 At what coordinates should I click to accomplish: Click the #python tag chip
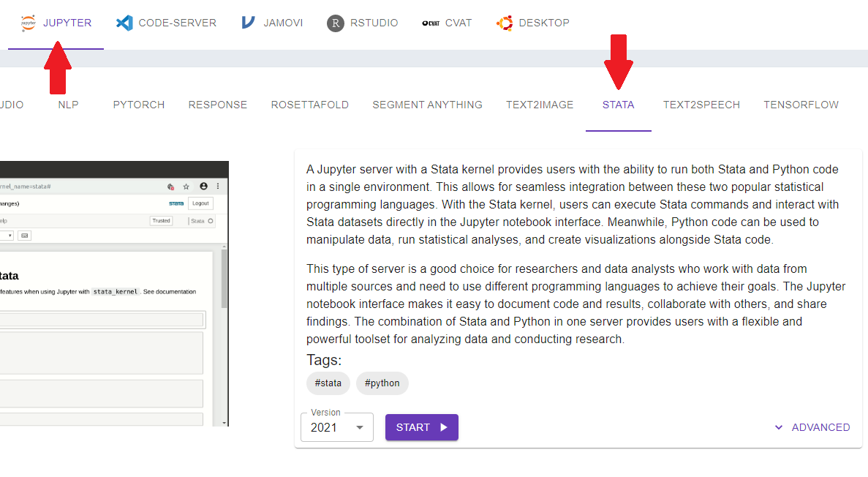[382, 383]
